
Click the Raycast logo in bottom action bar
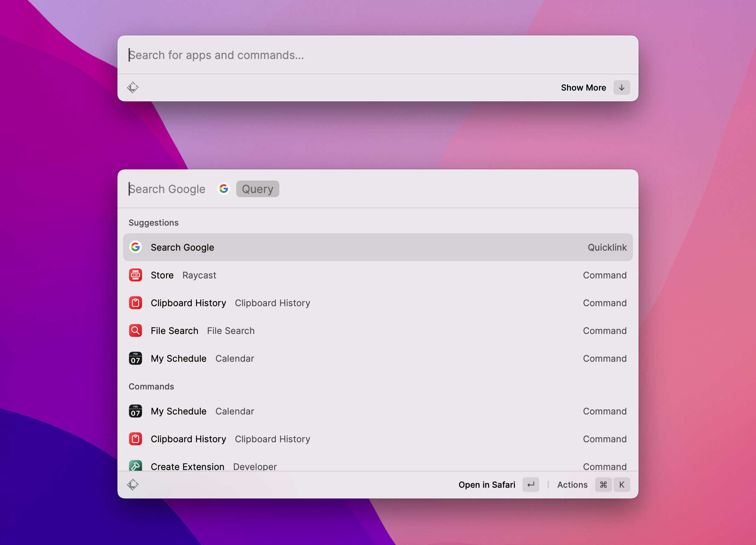[x=133, y=485]
